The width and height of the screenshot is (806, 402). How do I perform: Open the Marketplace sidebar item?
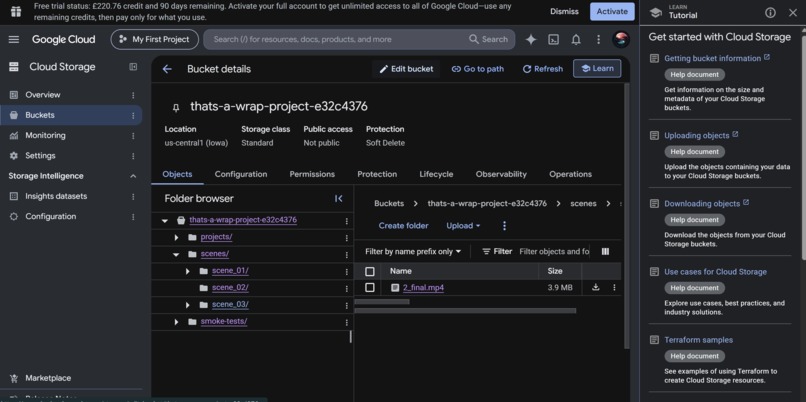48,378
